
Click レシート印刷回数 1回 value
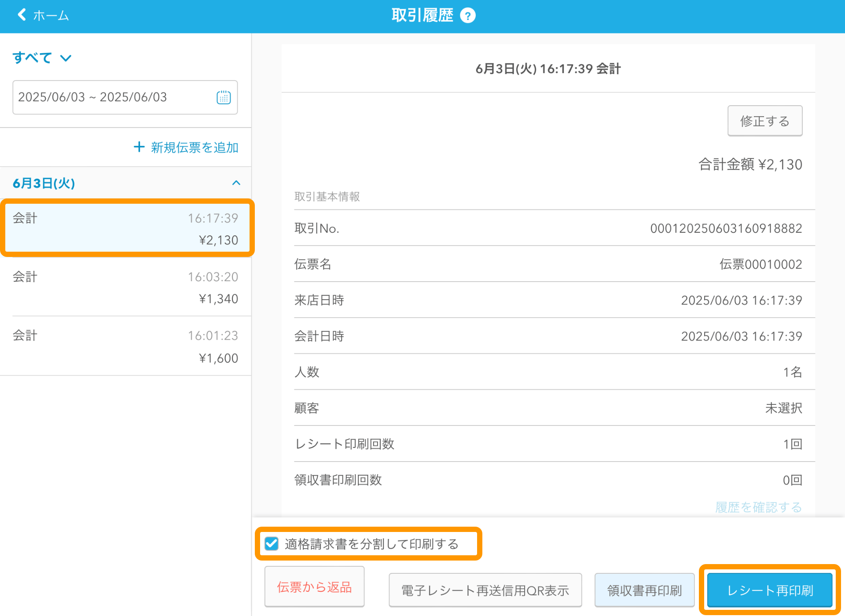(x=792, y=444)
